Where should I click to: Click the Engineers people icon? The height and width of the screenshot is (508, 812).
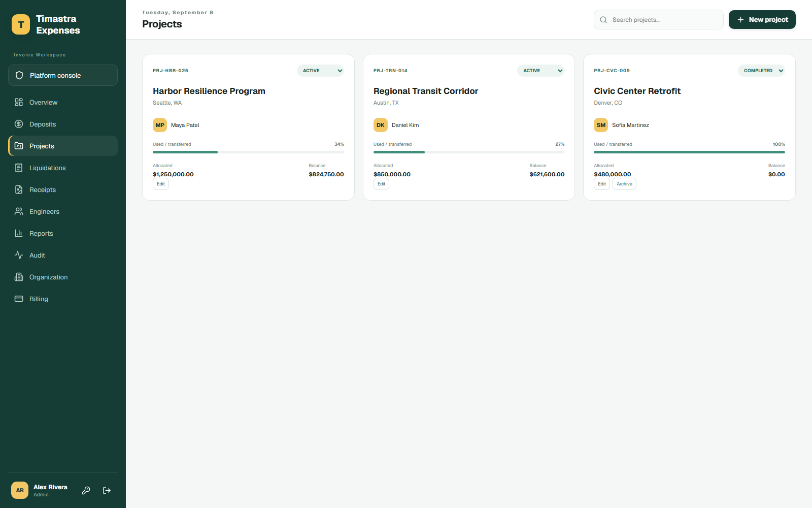point(19,211)
